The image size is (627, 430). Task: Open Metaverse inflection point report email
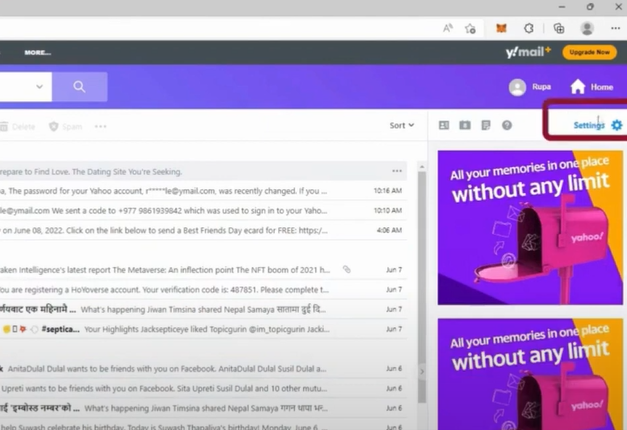pyautogui.click(x=204, y=270)
